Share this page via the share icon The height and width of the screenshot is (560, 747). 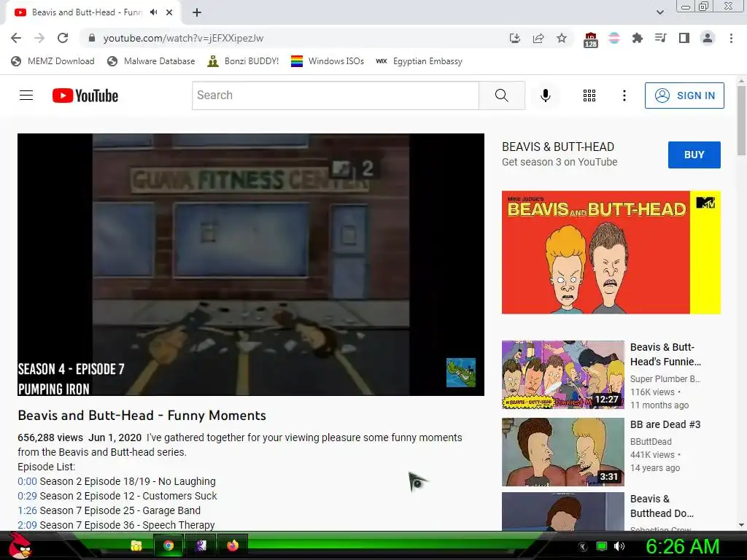(538, 38)
